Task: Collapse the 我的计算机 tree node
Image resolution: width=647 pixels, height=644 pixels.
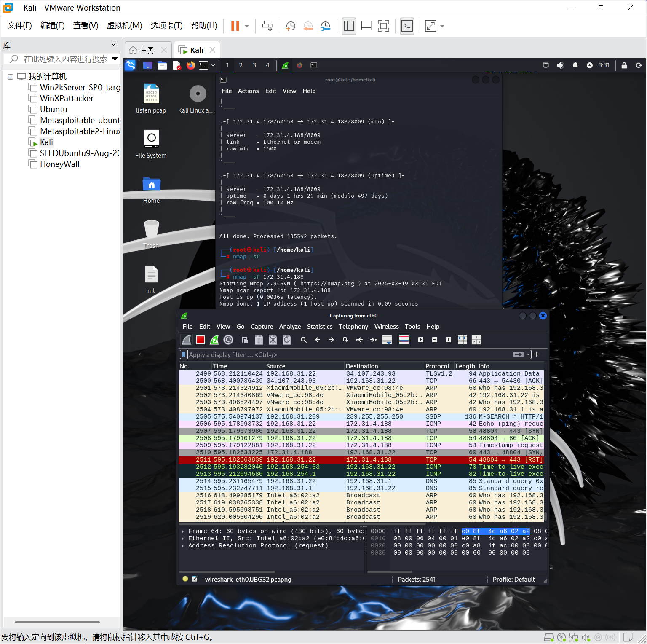Action: click(10, 77)
